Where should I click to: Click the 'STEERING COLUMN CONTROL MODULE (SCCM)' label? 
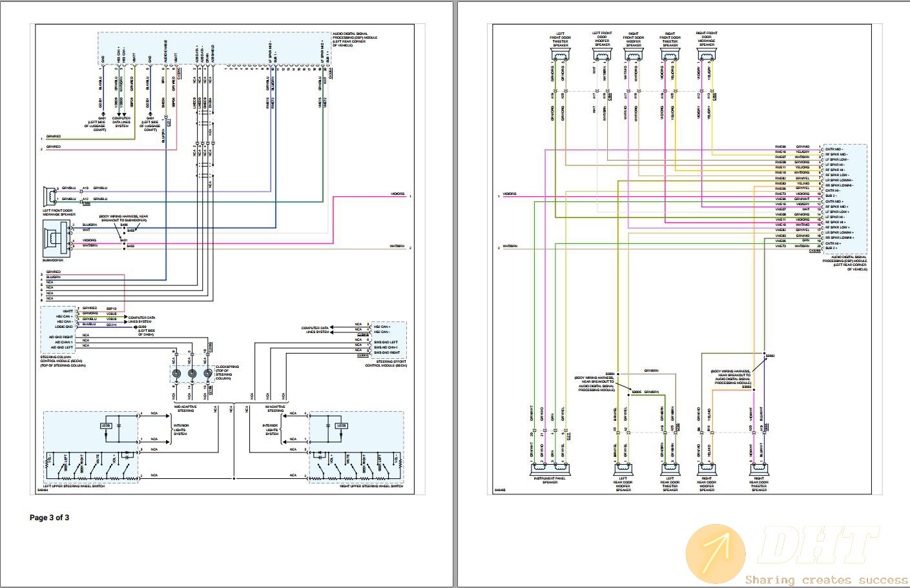tap(63, 361)
